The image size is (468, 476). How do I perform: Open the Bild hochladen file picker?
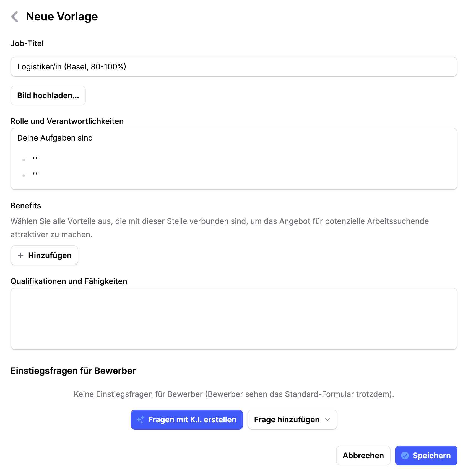coord(48,95)
